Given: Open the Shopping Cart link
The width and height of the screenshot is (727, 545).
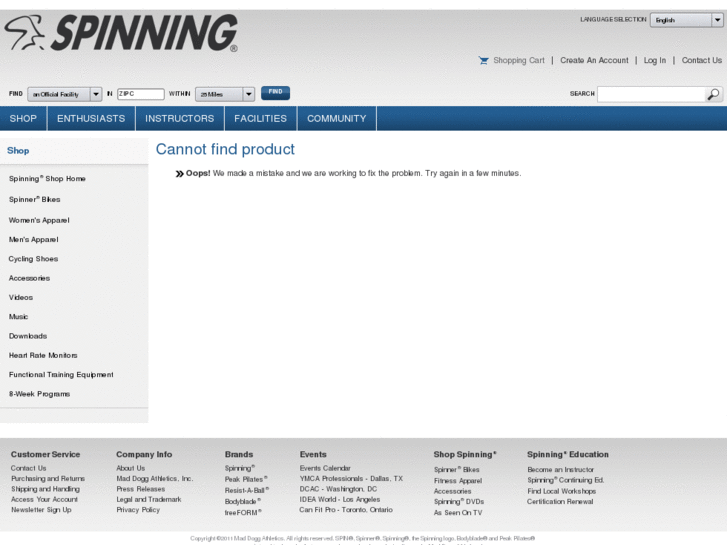Looking at the screenshot, I should (519, 60).
